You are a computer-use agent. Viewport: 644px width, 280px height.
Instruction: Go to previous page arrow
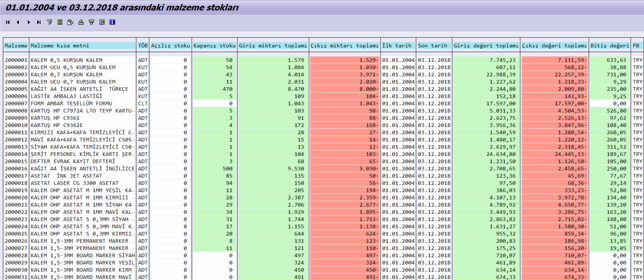18,22
